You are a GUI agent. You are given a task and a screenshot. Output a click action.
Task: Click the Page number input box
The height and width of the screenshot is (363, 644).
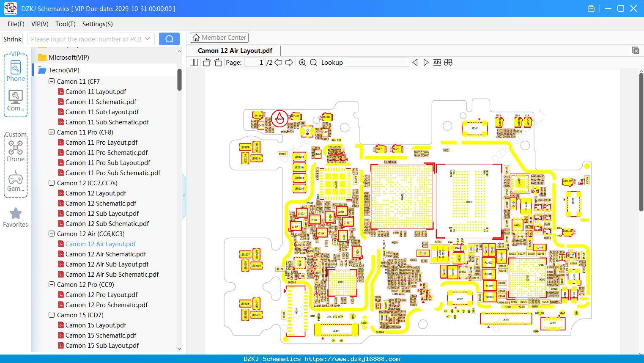point(255,63)
